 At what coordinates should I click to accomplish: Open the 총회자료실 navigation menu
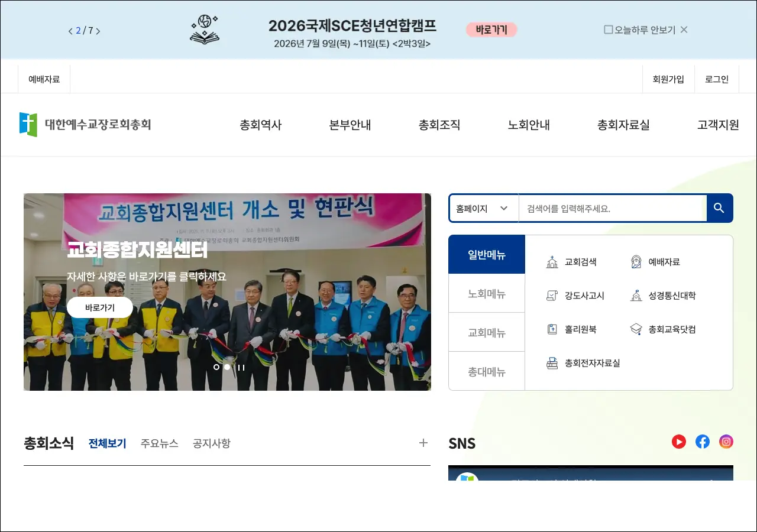tap(623, 125)
